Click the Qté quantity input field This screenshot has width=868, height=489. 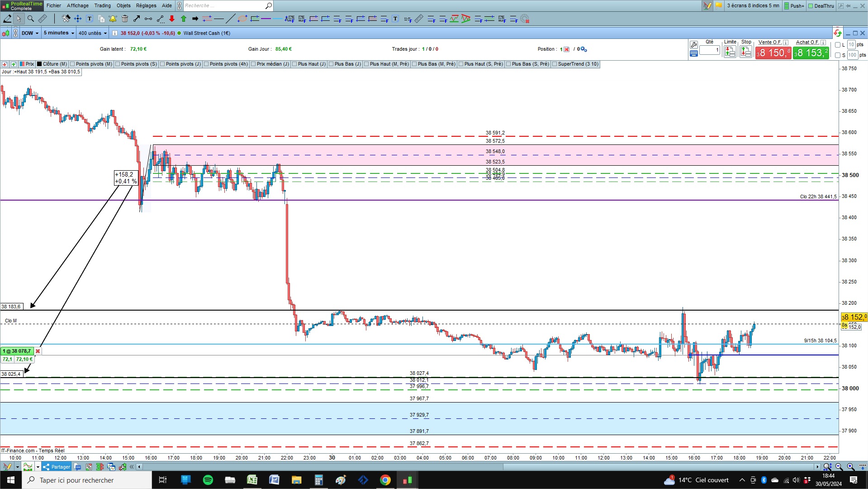point(710,50)
